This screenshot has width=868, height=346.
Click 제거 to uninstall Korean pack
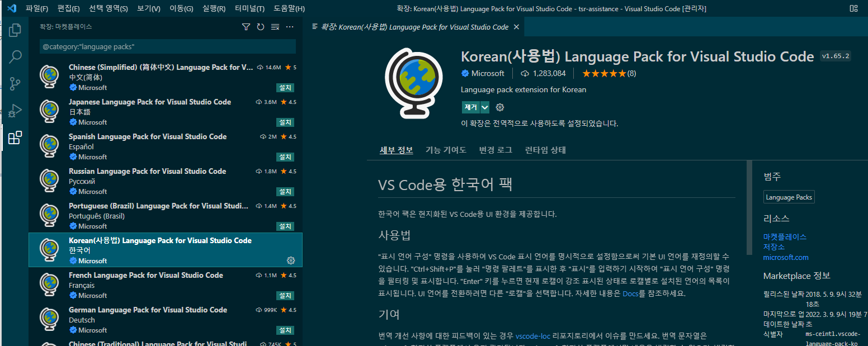(471, 107)
